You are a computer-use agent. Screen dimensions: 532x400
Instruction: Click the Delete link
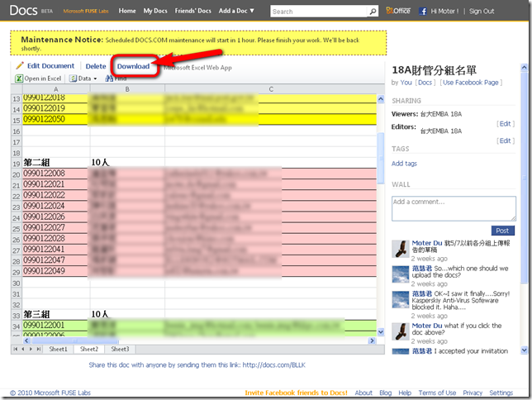96,66
